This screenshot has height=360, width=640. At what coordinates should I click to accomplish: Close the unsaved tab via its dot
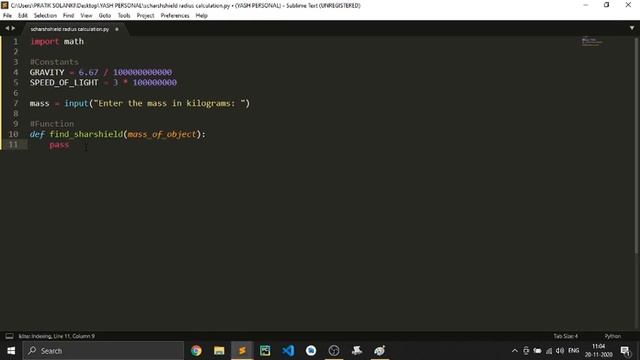117,29
